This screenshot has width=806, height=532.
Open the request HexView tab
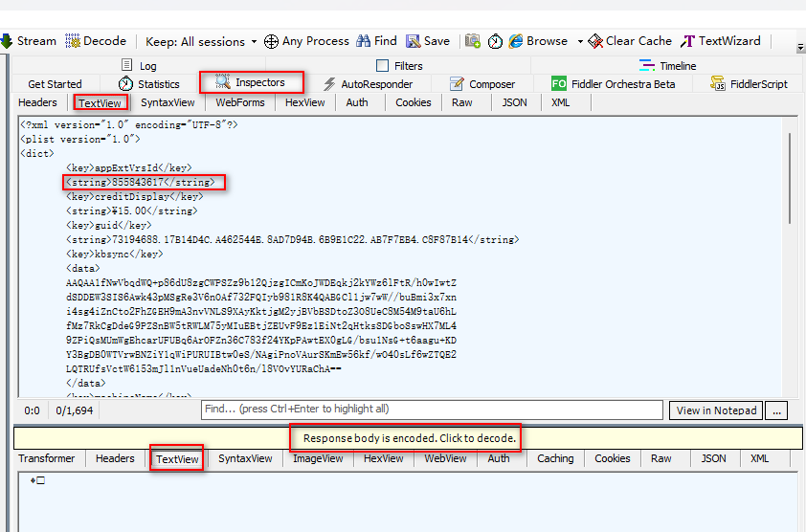[x=304, y=102]
